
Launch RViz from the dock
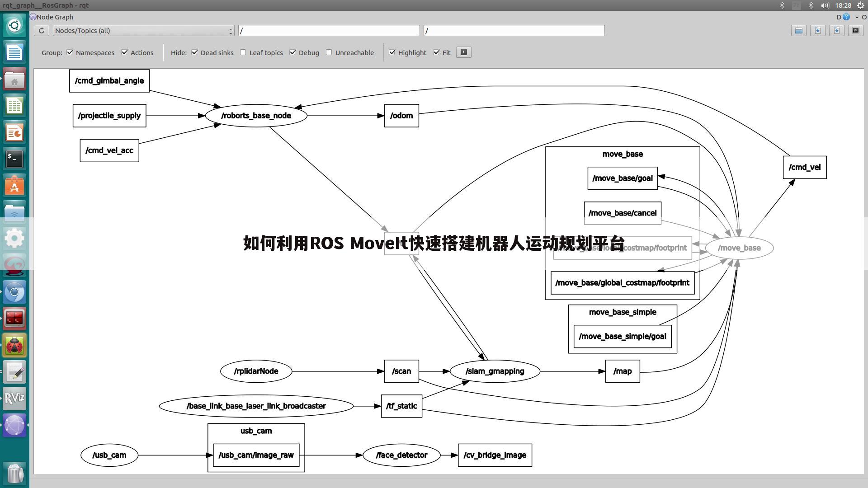[15, 399]
